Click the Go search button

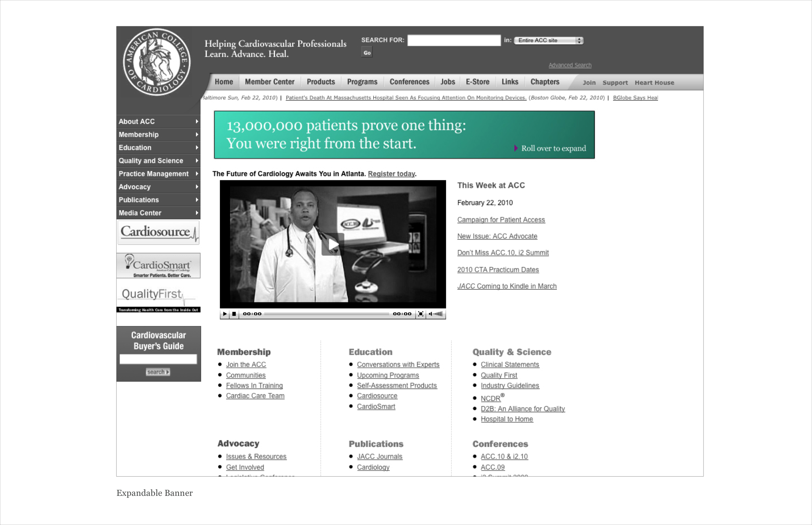tap(367, 52)
